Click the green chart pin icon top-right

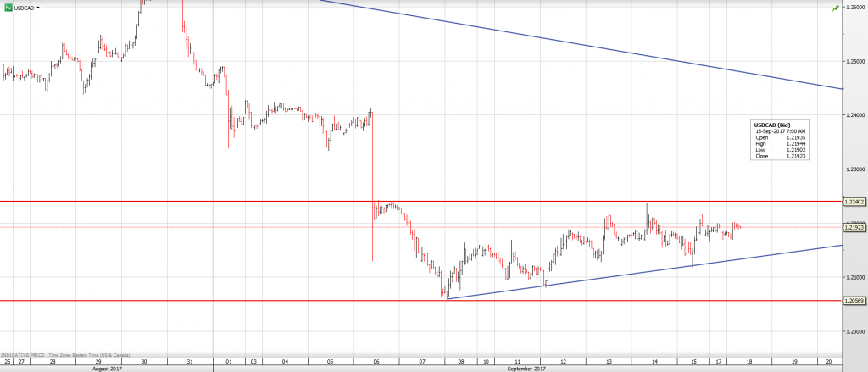(836, 7)
